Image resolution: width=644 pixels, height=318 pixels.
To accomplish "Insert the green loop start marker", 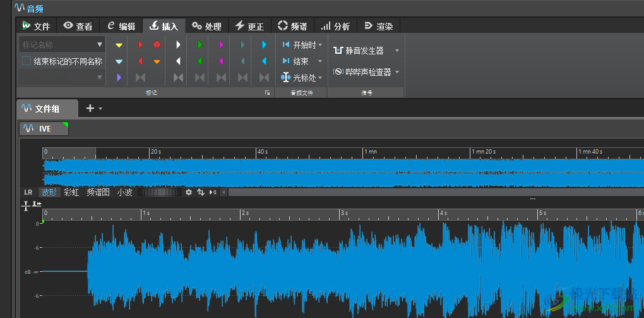I will tap(200, 46).
